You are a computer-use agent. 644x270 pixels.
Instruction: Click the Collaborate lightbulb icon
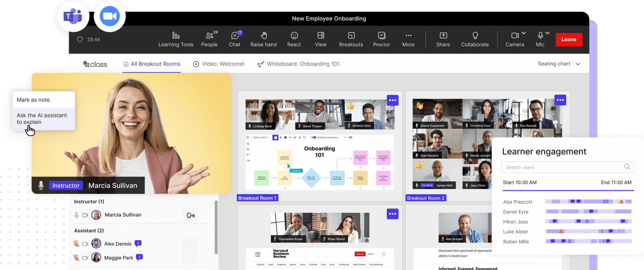(x=475, y=36)
